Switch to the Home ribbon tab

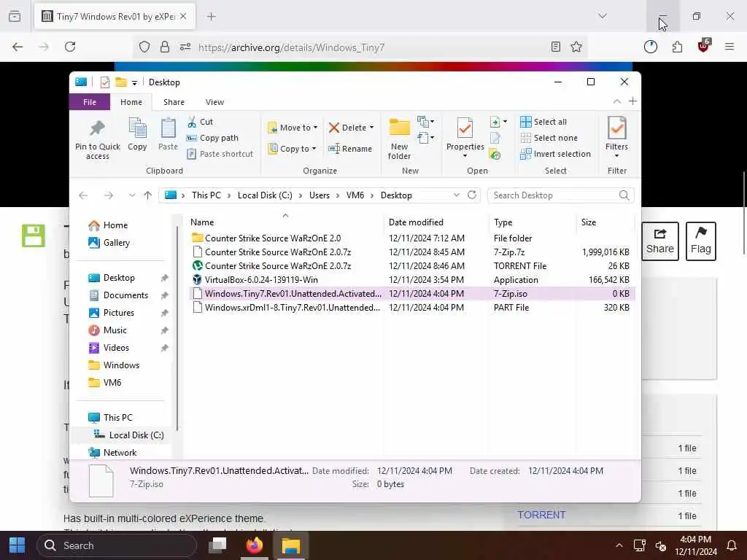coord(131,102)
